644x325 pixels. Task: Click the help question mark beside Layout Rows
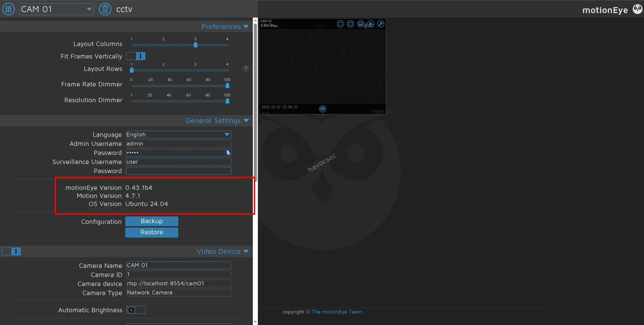pos(246,69)
